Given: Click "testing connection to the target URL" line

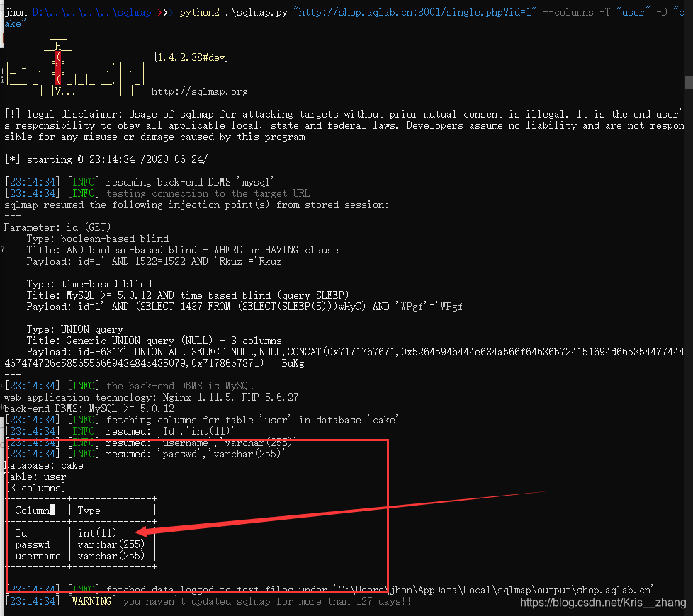Looking at the screenshot, I should [x=157, y=193].
